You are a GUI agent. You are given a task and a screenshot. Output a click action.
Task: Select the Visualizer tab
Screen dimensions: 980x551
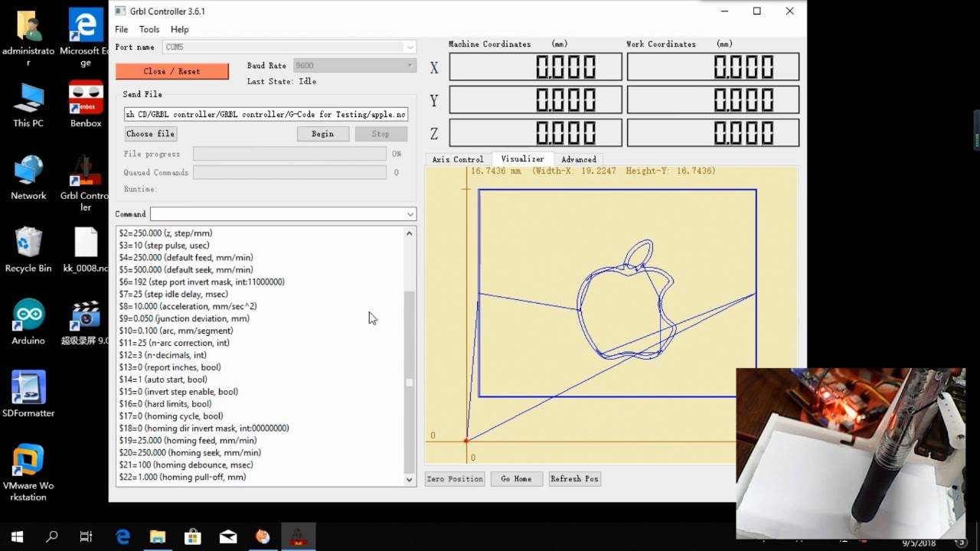(522, 159)
